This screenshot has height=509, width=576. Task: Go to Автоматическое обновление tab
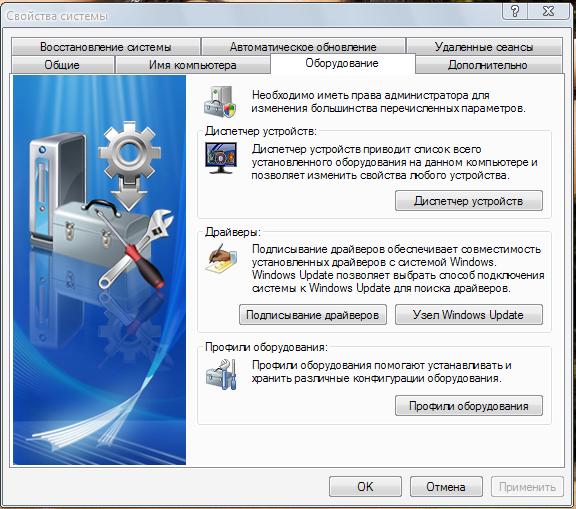[x=303, y=47]
